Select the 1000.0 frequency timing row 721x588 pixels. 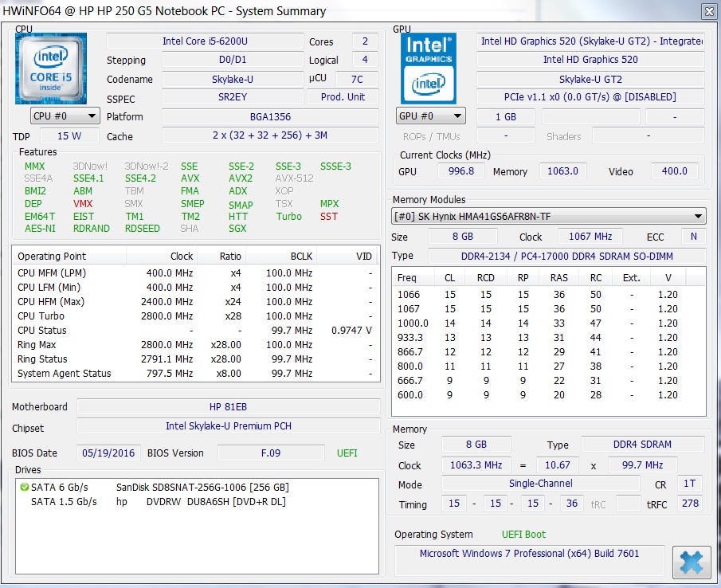click(x=547, y=323)
